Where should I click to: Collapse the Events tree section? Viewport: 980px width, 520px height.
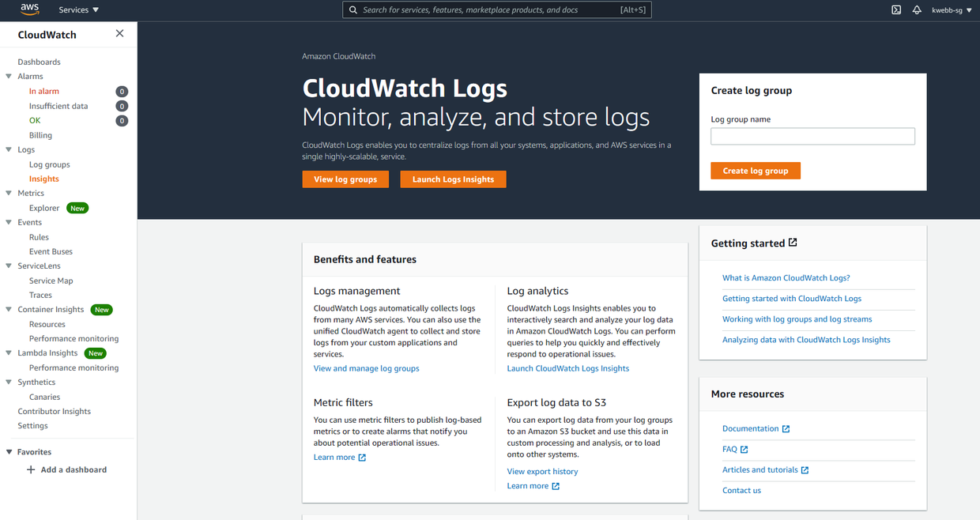pos(9,222)
